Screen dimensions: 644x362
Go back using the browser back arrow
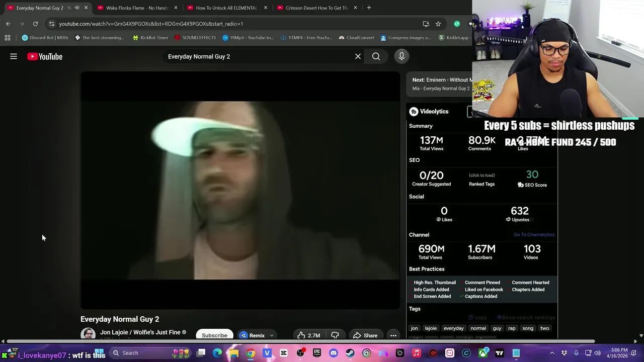point(8,24)
